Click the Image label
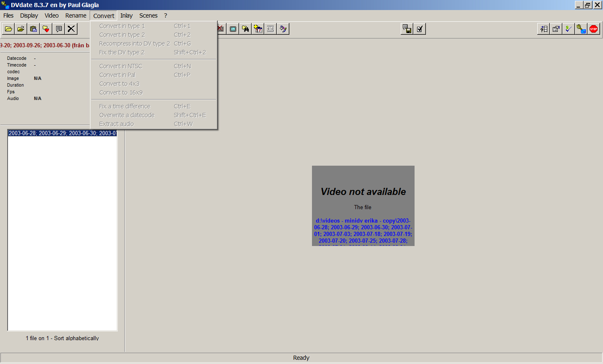Viewport: 603px width, 364px height. (x=13, y=78)
